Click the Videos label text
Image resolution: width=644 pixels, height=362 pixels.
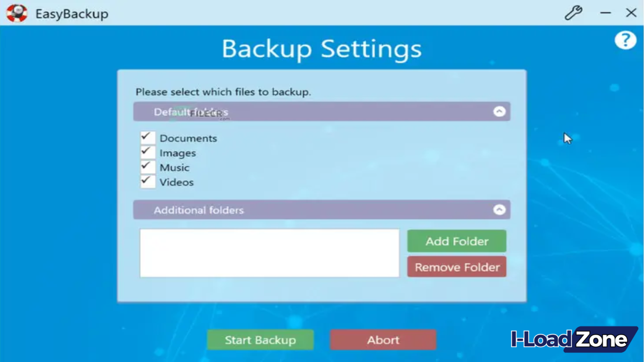tap(177, 182)
